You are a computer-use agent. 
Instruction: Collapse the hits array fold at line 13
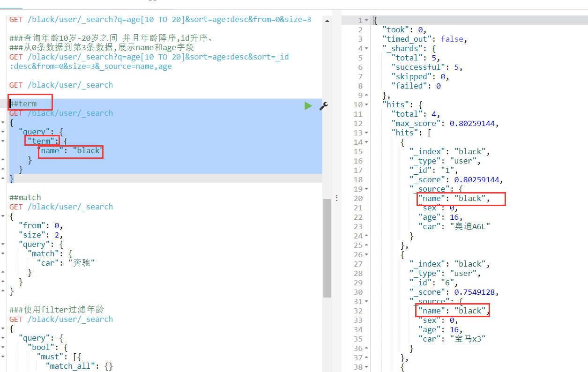coord(366,133)
